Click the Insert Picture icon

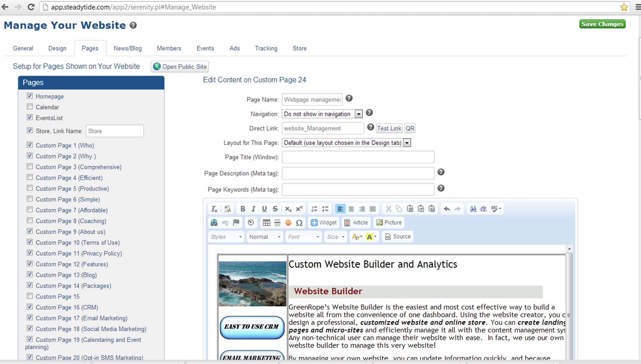389,222
